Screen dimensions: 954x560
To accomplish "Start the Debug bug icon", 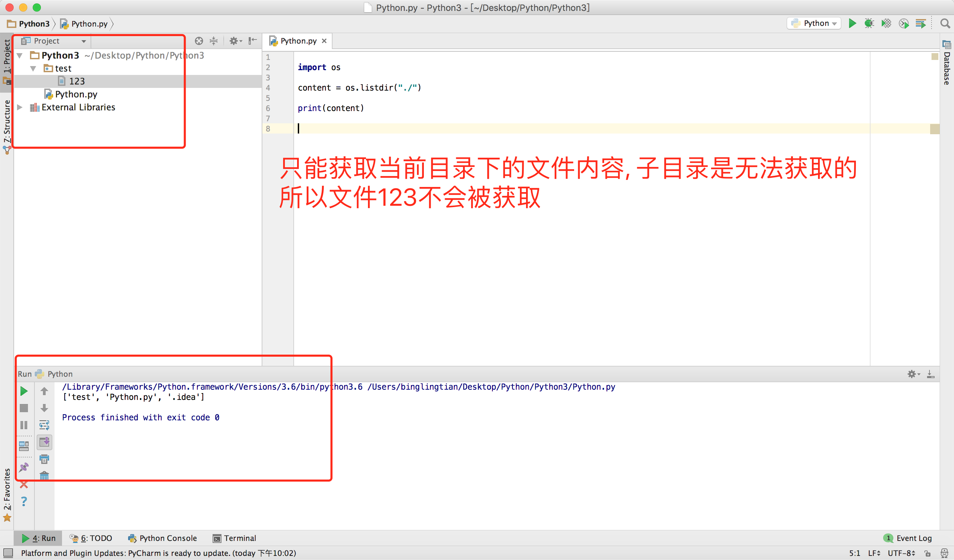I will point(869,24).
